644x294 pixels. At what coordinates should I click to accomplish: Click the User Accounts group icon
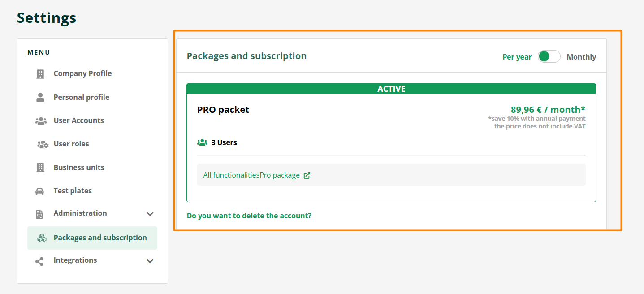(x=41, y=121)
